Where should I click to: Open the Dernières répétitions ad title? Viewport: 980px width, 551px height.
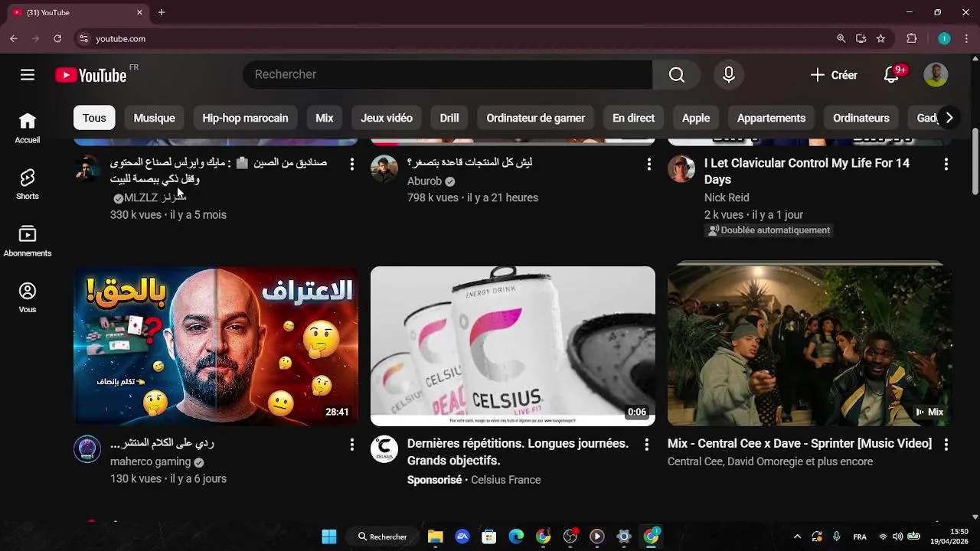click(518, 452)
